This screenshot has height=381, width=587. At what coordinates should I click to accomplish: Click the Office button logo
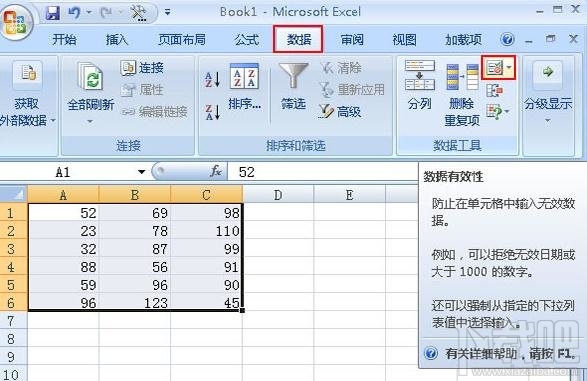coord(16,22)
